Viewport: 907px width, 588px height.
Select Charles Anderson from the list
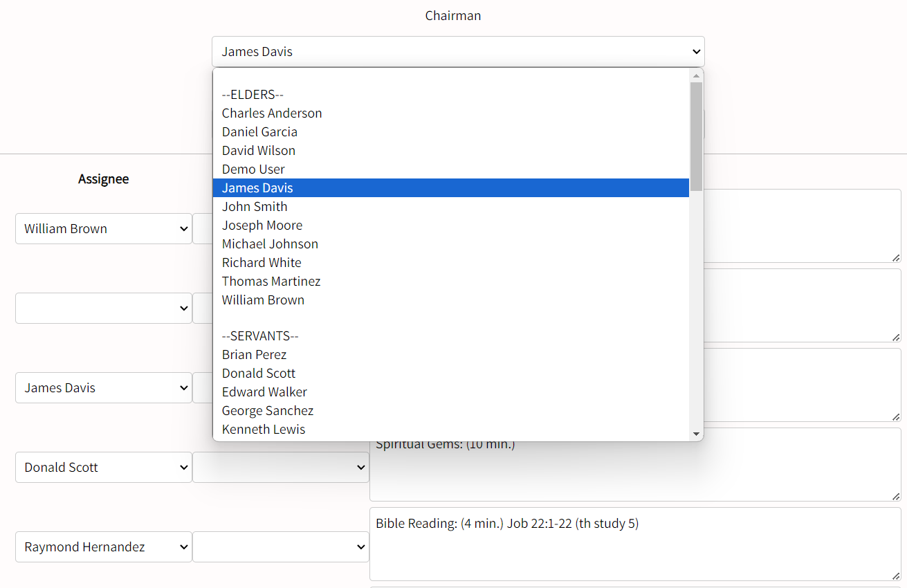451,113
